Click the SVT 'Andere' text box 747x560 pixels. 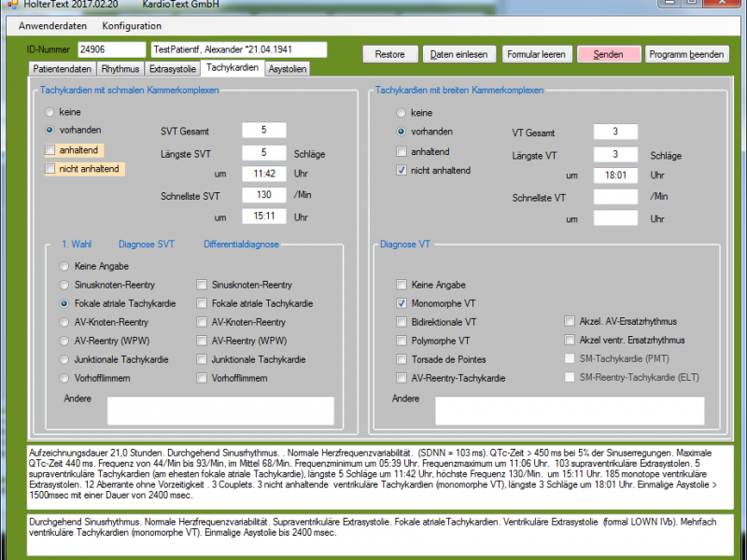(220, 411)
